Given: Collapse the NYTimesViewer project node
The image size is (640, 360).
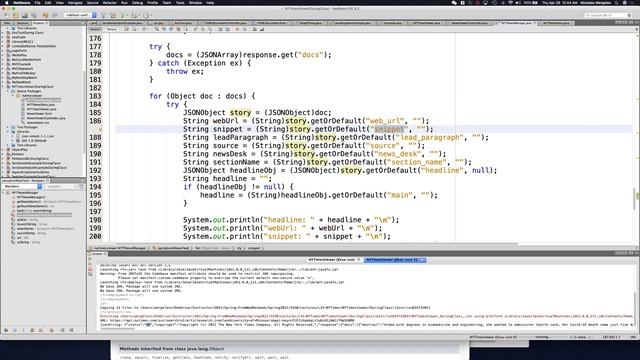Looking at the screenshot, I should 3,87.
